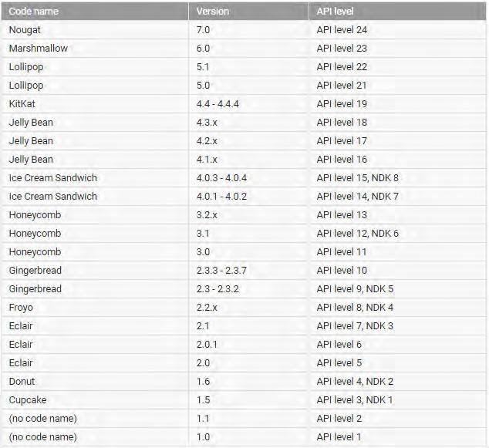Click version 4.4 - 4.4.4 cell
Image resolution: width=489 pixels, height=448 pixels.
tap(248, 104)
